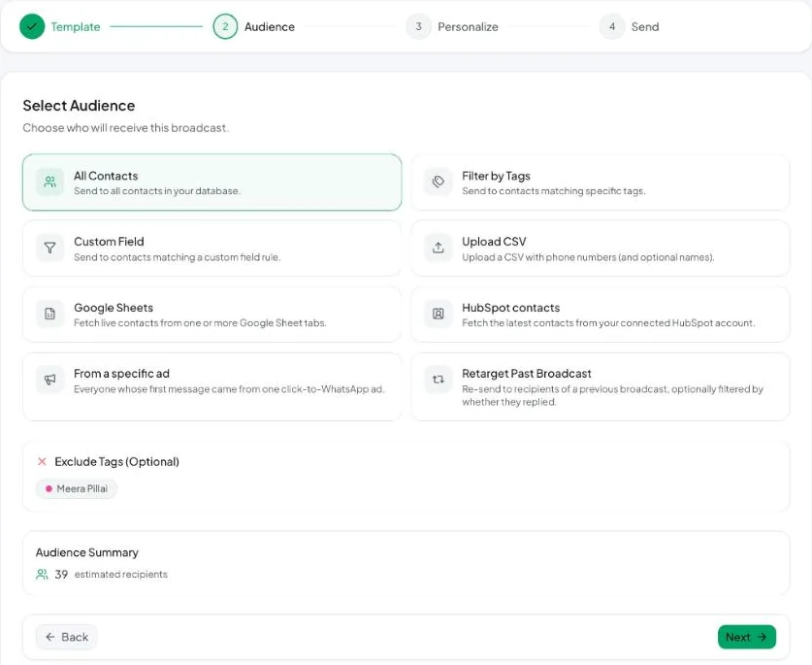
Task: Go back with the Back button
Action: click(x=66, y=637)
